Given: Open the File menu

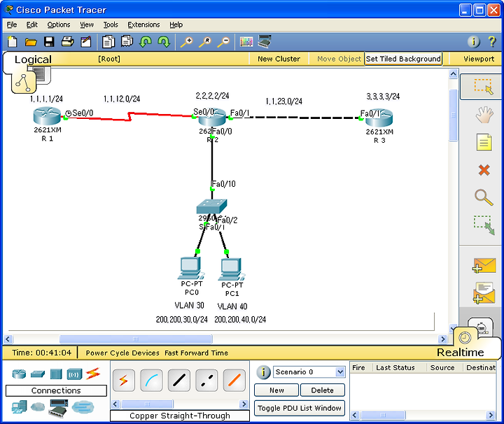Looking at the screenshot, I should click(12, 24).
